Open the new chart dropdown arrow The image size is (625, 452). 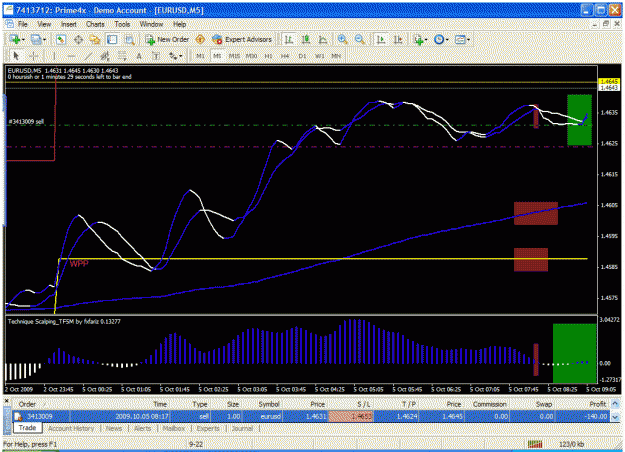[x=23, y=39]
